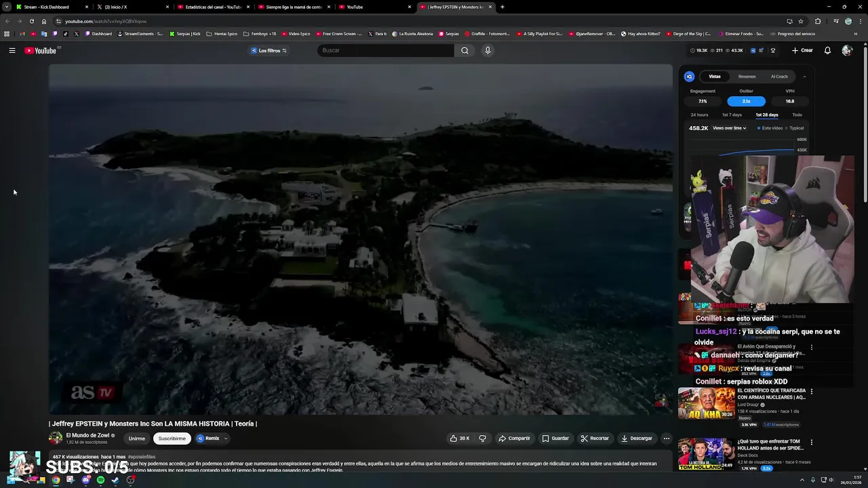Open the 'StreamElements' bookmark

coord(140,33)
